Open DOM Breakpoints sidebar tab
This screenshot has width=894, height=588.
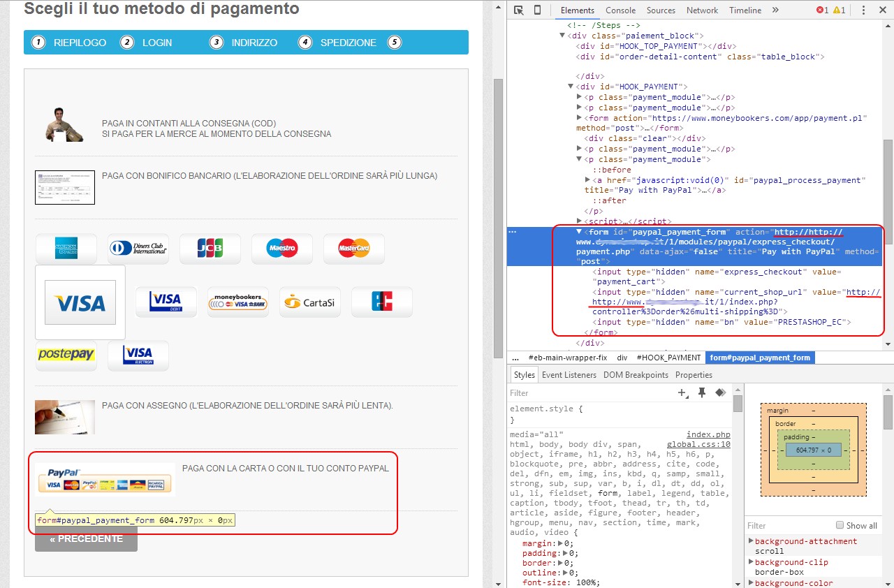pos(636,375)
